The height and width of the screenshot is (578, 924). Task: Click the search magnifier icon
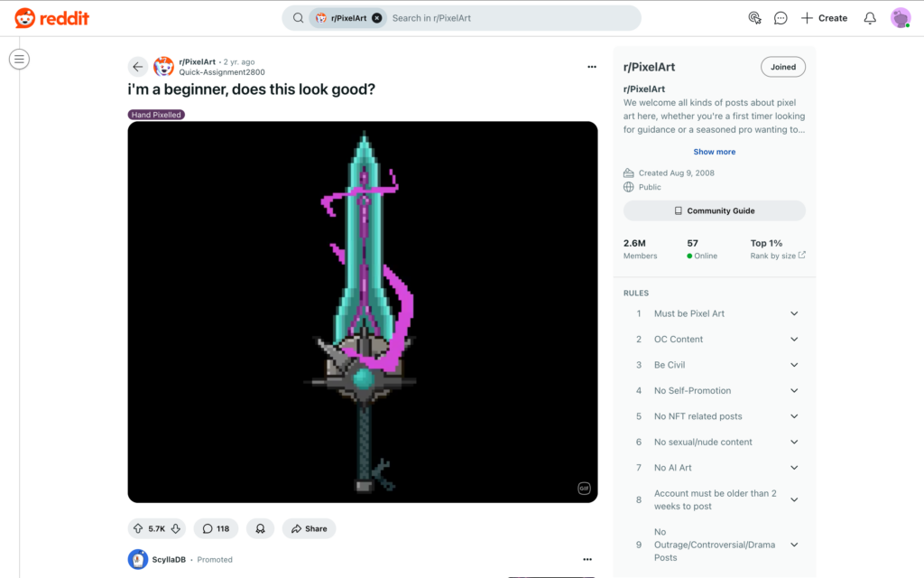point(298,18)
